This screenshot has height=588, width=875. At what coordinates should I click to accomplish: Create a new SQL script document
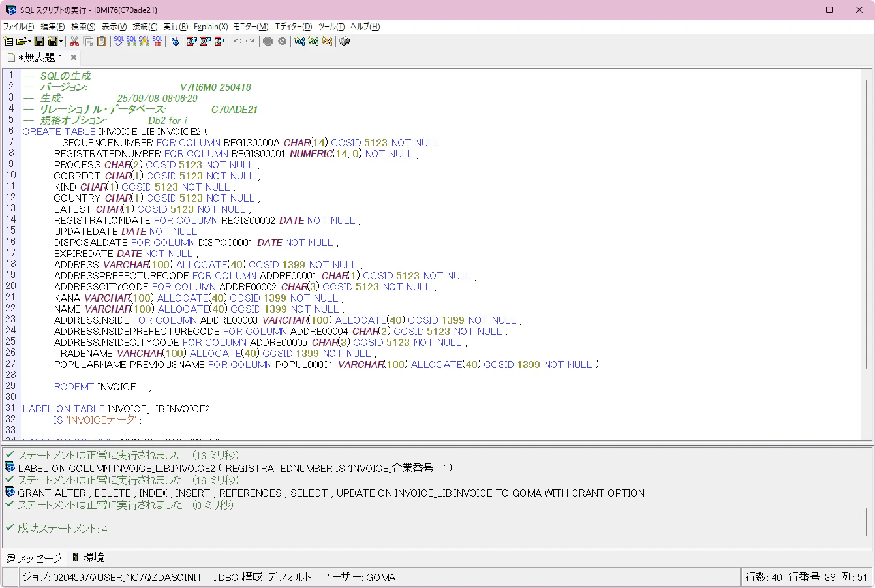coord(8,41)
